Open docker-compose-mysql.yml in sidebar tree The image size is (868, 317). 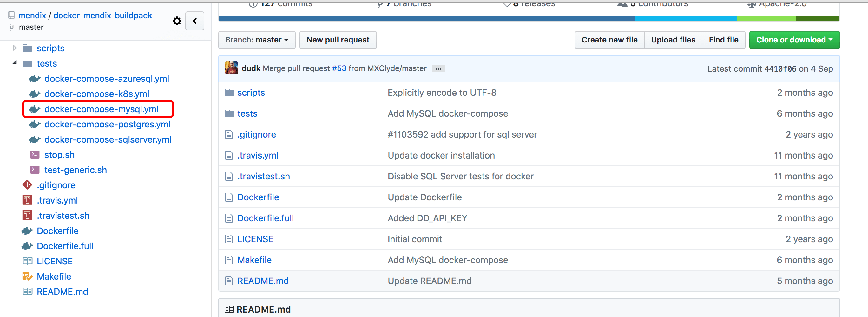click(x=102, y=109)
